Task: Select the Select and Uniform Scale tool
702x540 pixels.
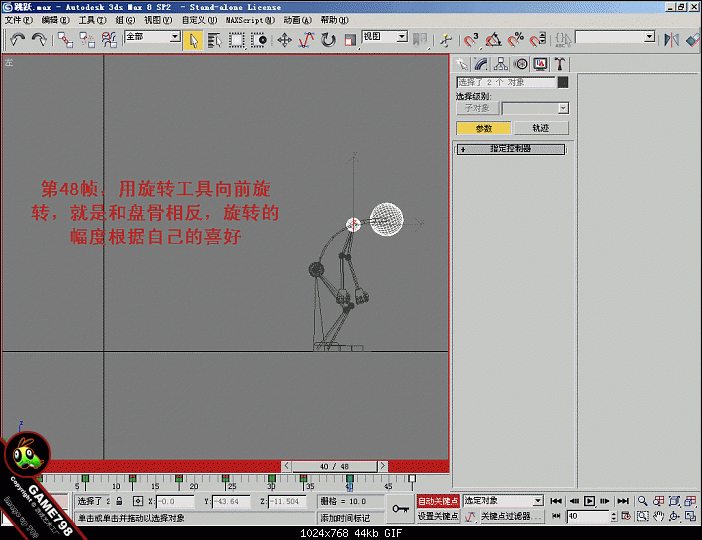Action: 350,40
